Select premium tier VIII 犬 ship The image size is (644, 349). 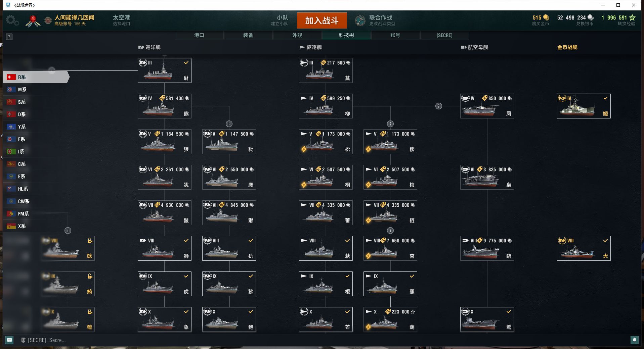point(584,248)
